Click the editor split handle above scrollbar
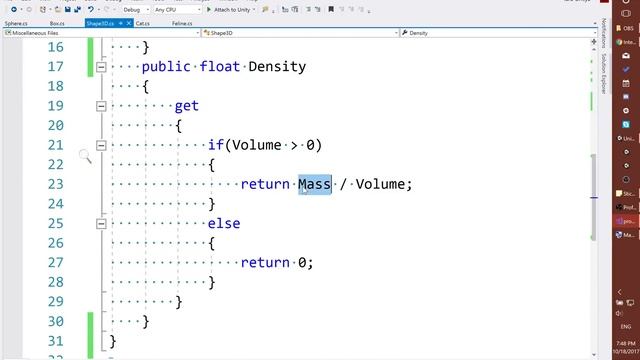This screenshot has width=640, height=360. [594, 42]
